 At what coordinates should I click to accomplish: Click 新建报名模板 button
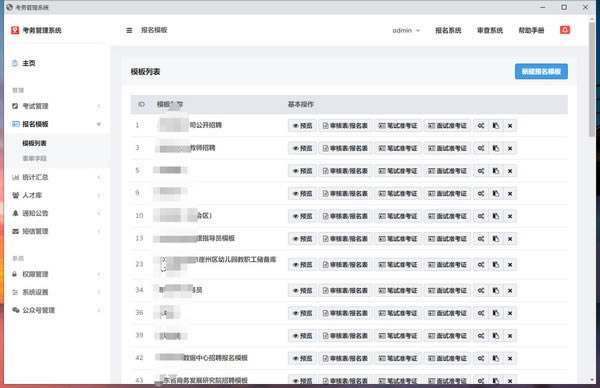(541, 72)
